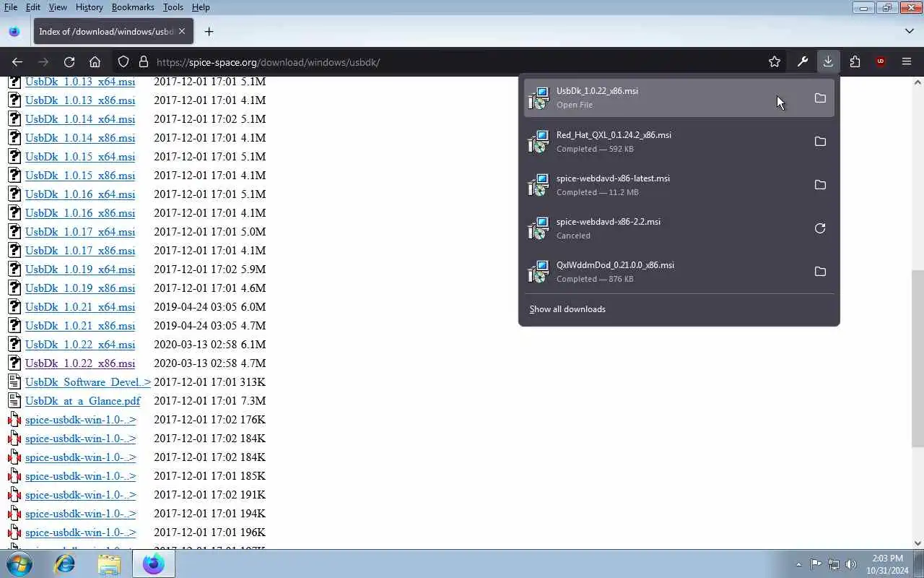Click the visited UsbDk_1.0.22_x86.msi link

coord(80,363)
